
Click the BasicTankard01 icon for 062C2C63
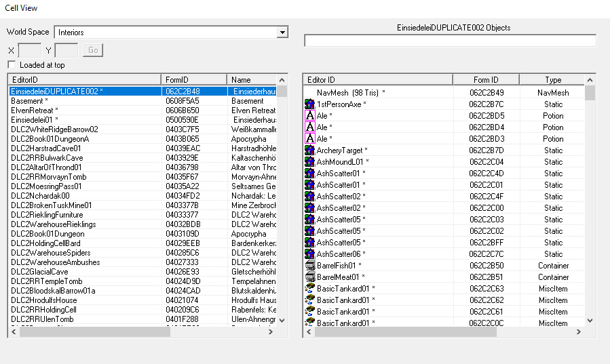click(309, 289)
